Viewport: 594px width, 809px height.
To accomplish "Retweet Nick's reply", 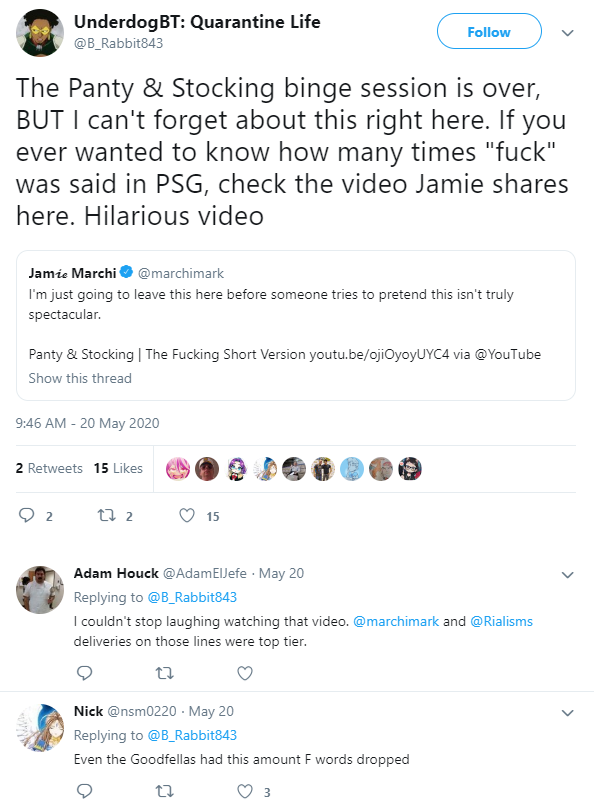I will point(165,791).
